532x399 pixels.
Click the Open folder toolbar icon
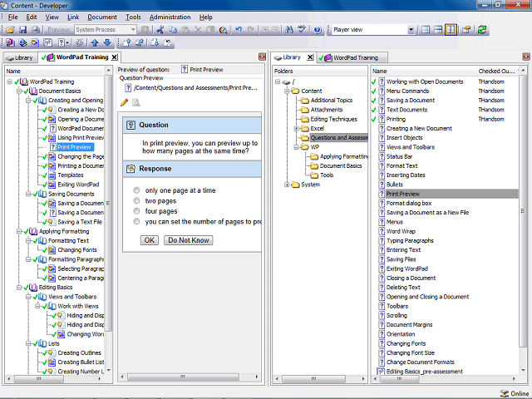click(x=10, y=30)
